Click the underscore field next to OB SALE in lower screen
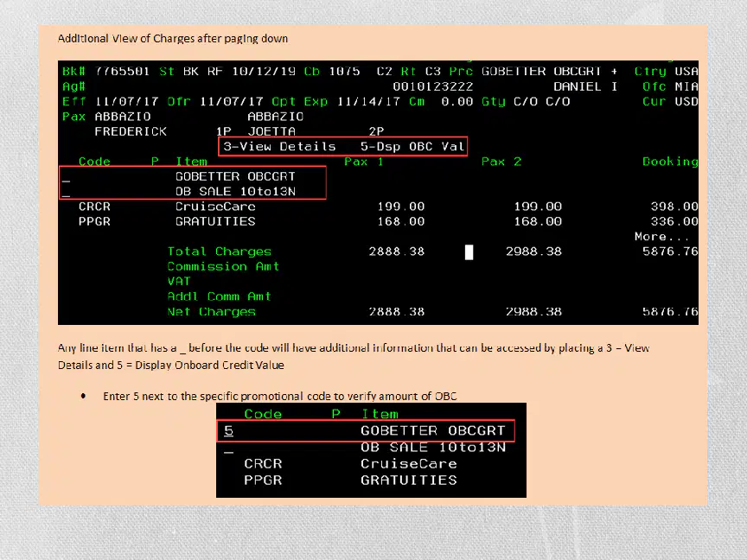The height and width of the screenshot is (560, 747). tap(228, 452)
